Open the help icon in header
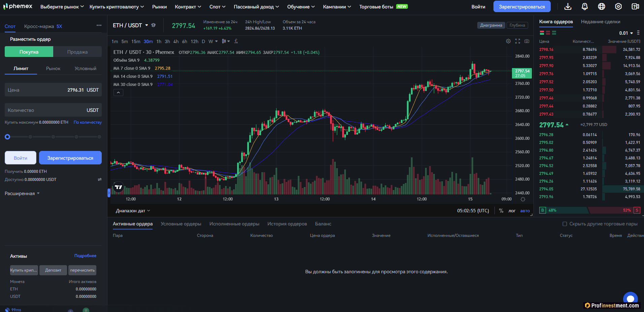Viewport: 644px width, 312px height. [x=635, y=6]
